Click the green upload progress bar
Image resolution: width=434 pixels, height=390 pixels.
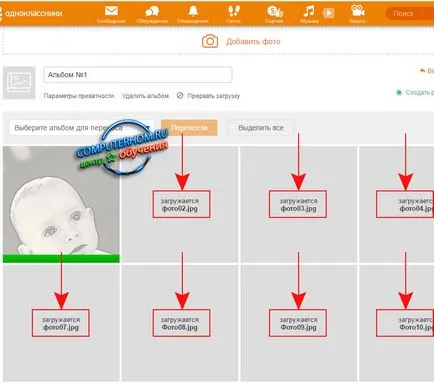[61, 259]
